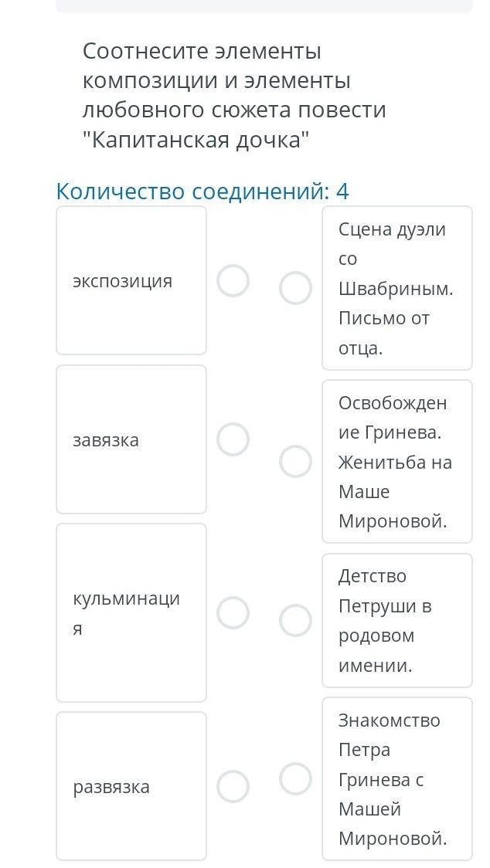The width and height of the screenshot is (490, 868).
Task: Choose the Освобождение Гринева, женитьба answer card
Action: (x=397, y=461)
